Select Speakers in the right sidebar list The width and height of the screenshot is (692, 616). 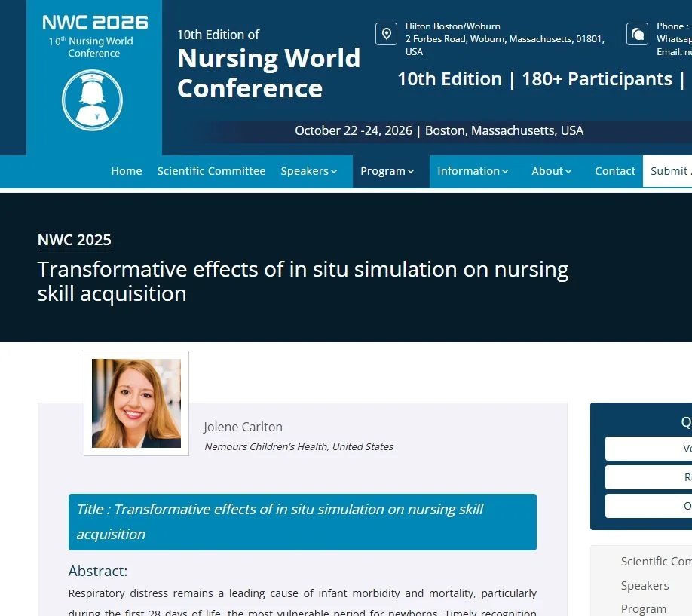click(645, 585)
